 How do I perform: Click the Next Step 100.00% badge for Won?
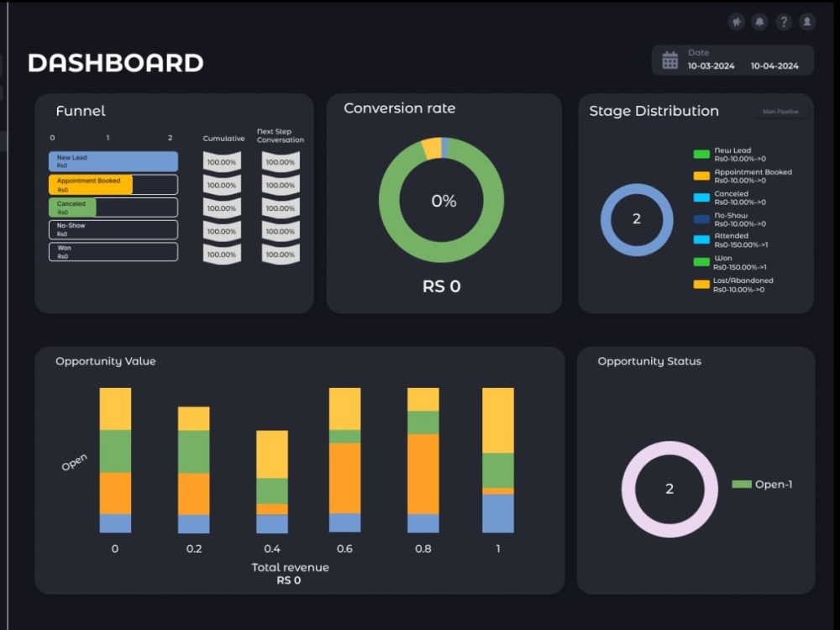[x=281, y=254]
